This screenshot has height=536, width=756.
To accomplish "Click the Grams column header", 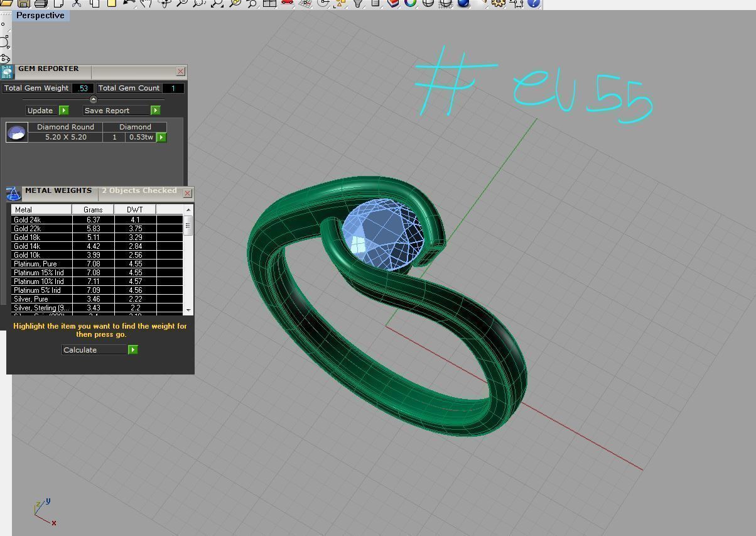I will tap(93, 210).
